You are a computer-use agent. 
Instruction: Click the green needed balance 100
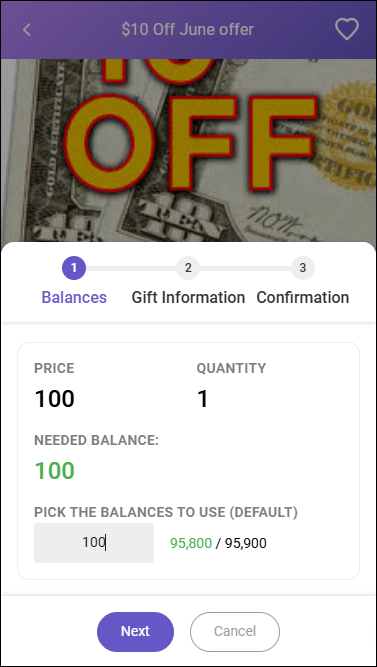click(x=54, y=471)
